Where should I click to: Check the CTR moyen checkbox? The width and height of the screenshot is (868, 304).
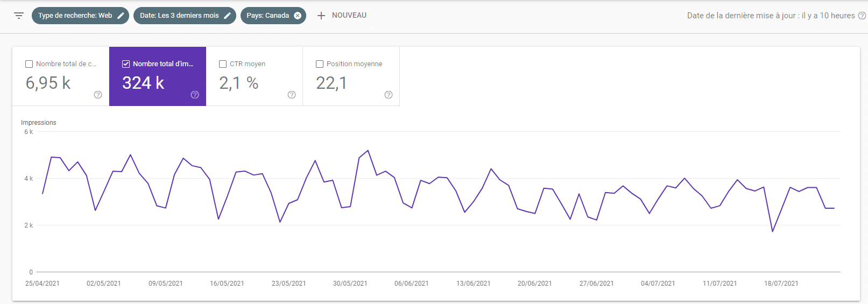[x=223, y=64]
